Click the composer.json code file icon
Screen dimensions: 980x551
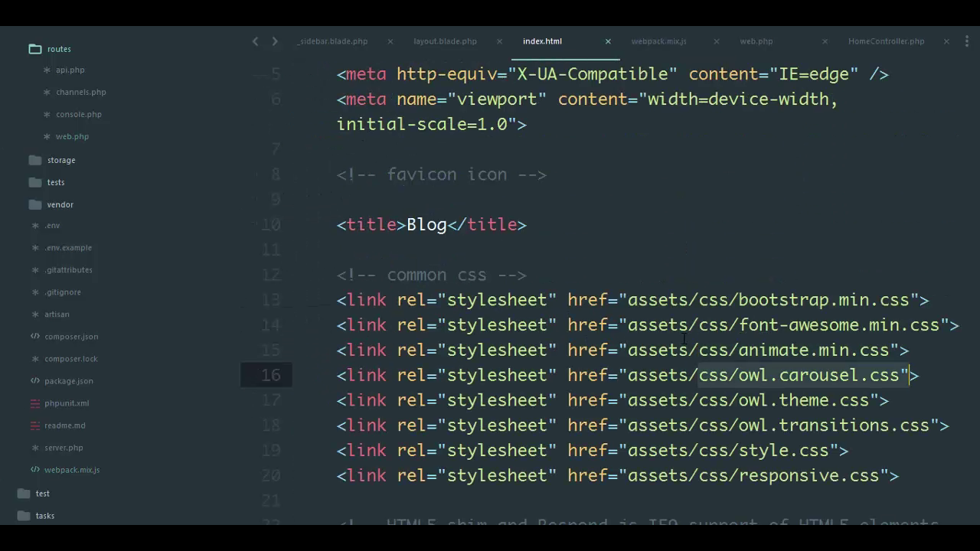pos(35,337)
